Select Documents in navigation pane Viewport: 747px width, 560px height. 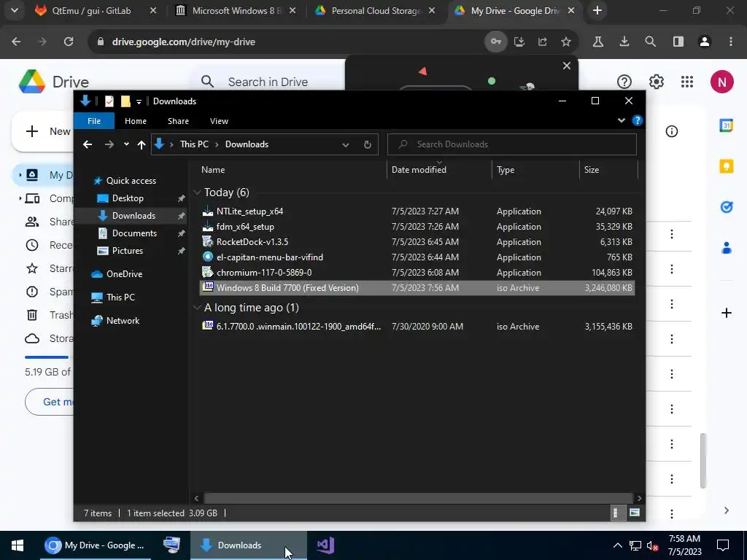(134, 233)
